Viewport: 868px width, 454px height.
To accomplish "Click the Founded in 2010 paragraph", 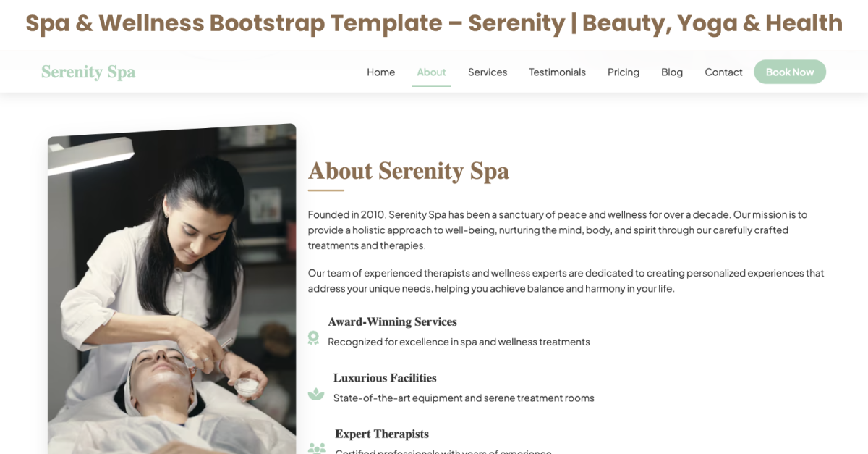I will tap(558, 230).
